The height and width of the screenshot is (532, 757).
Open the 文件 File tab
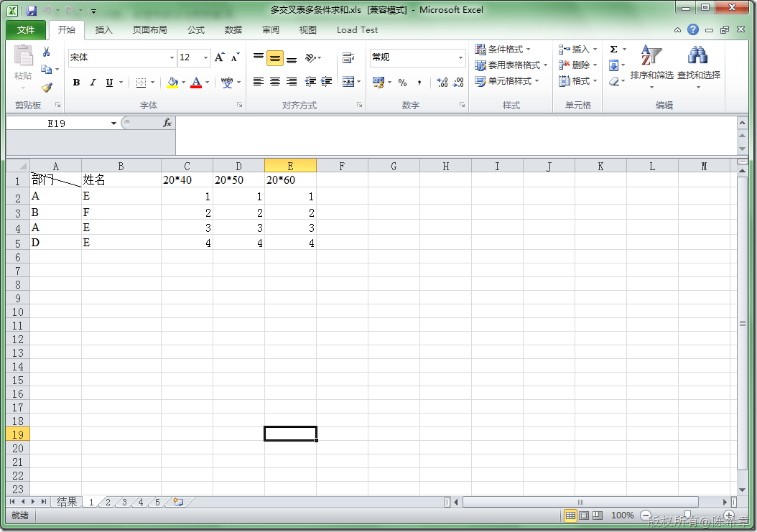[x=26, y=30]
